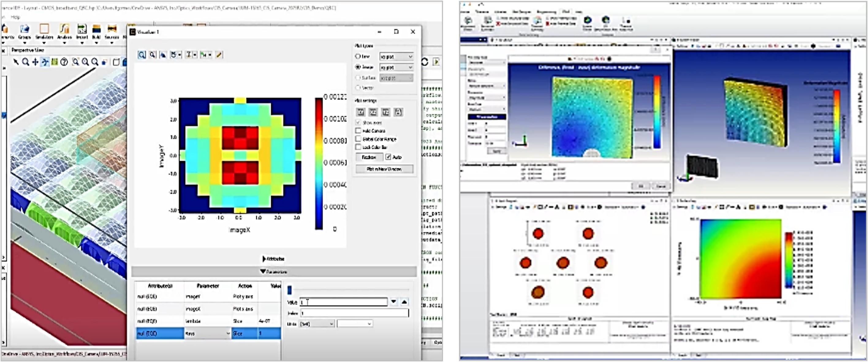Select the Surface plot type radio
The image size is (868, 362).
tap(358, 78)
